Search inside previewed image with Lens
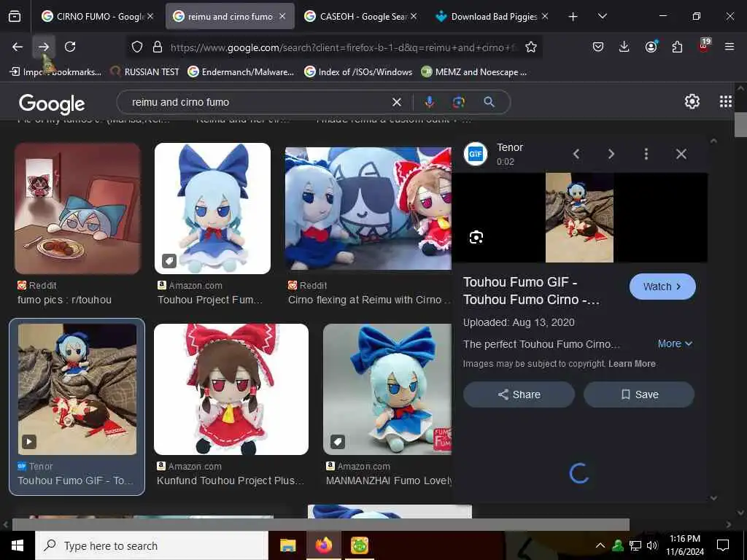 tap(476, 237)
